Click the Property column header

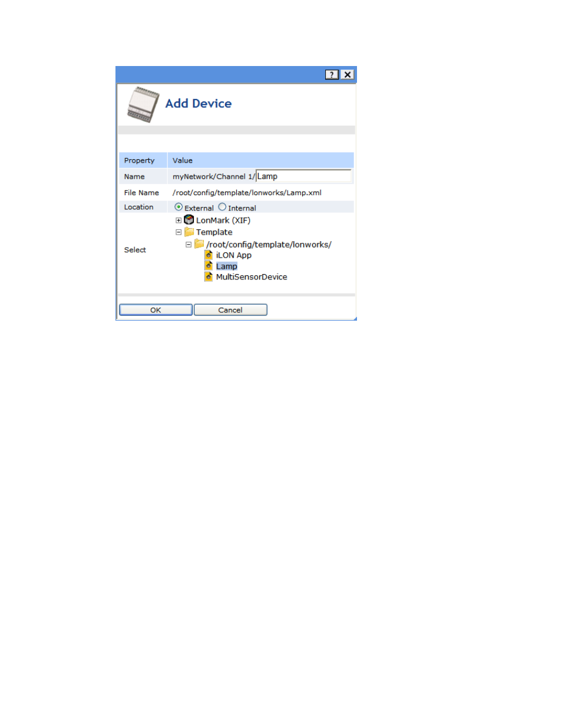140,160
